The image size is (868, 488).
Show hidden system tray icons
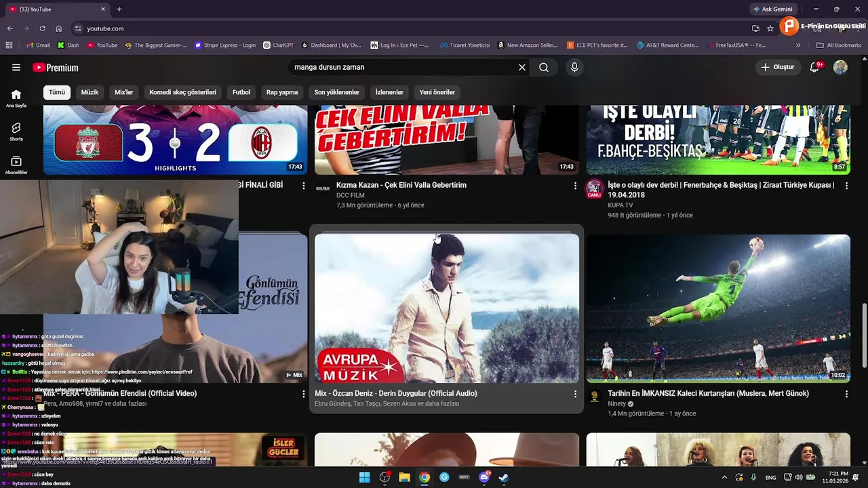(724, 477)
